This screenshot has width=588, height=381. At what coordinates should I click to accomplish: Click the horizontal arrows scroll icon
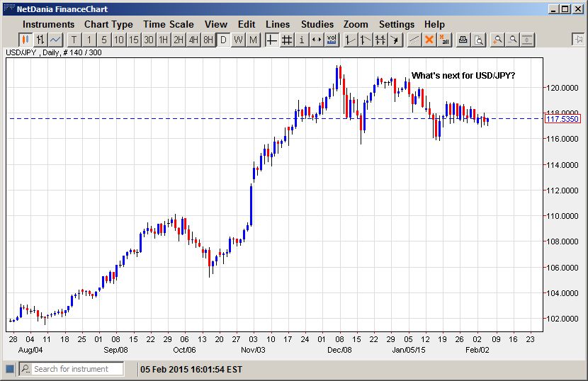pyautogui.click(x=317, y=40)
